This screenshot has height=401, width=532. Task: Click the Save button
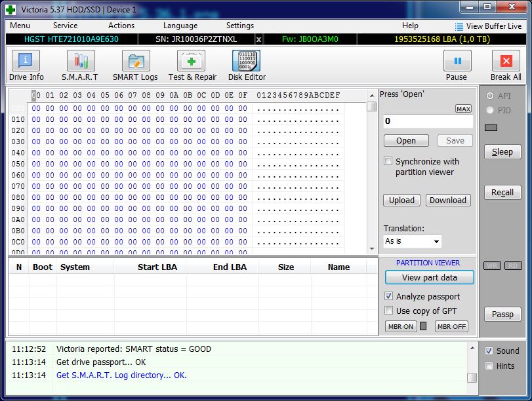tap(455, 141)
